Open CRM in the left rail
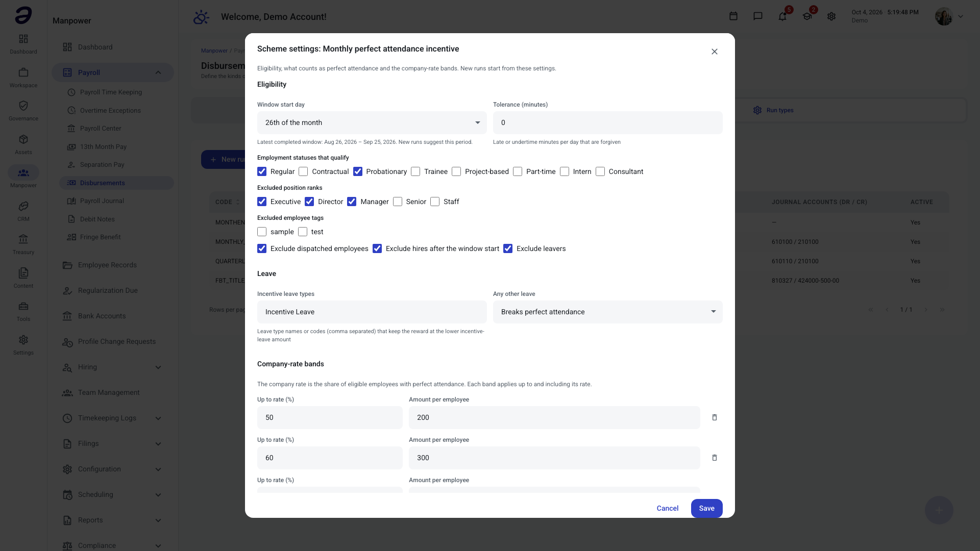Image resolution: width=980 pixels, height=551 pixels. pos(23,211)
